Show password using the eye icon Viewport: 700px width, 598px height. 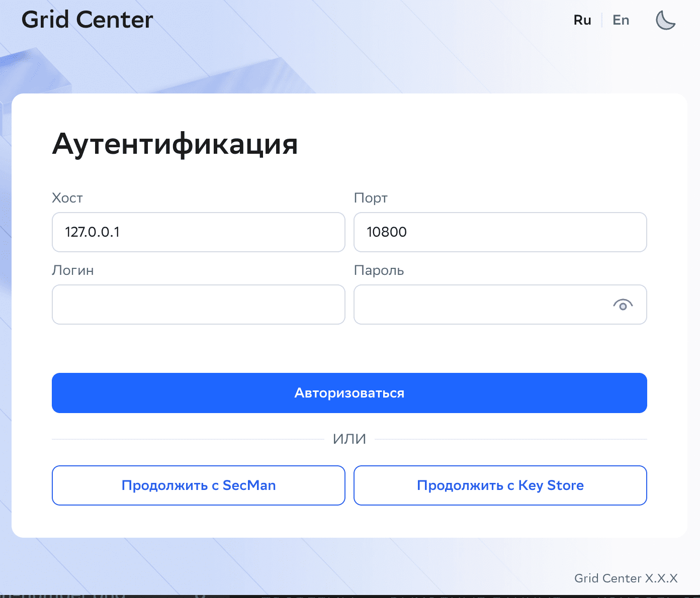click(x=623, y=305)
